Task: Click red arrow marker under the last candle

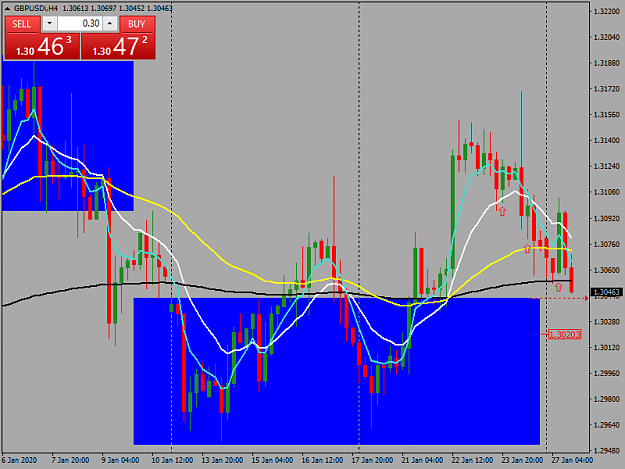Action: coord(558,287)
